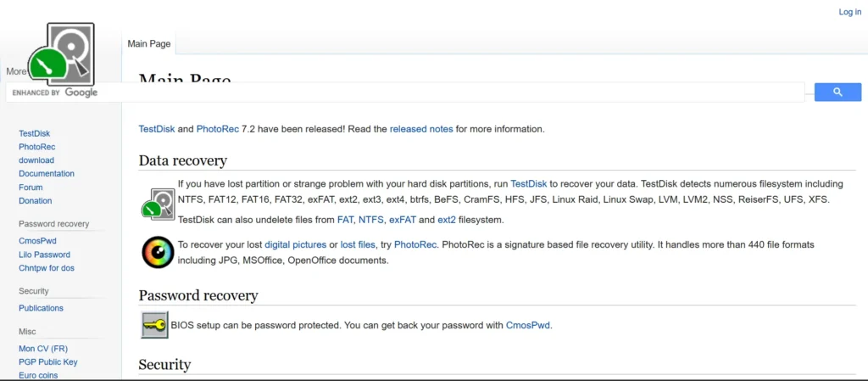Open the Main Page tab
Viewport: 868px width, 381px height.
click(x=149, y=44)
